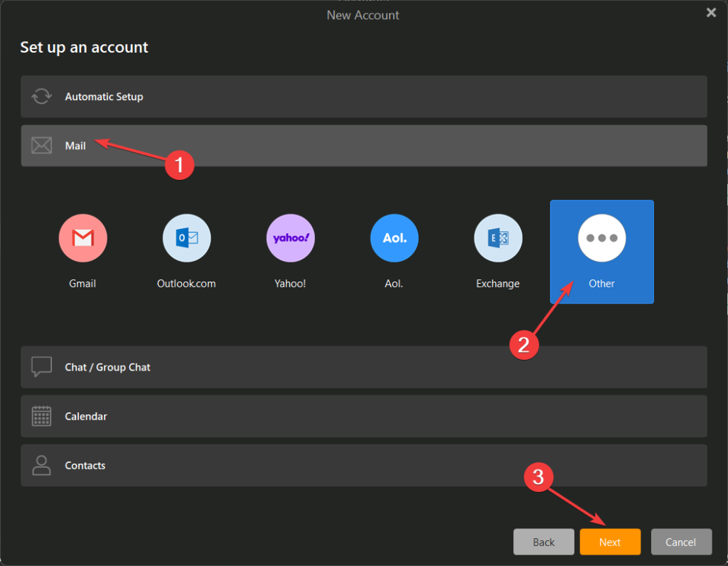Choose the Outlook.com account icon

(x=186, y=238)
